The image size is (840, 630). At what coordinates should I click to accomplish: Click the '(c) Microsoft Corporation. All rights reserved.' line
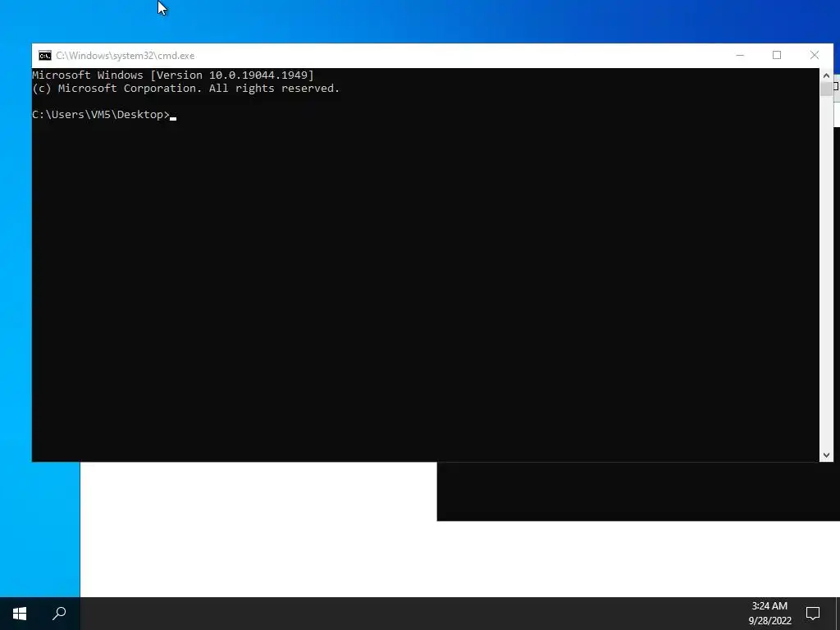point(186,89)
